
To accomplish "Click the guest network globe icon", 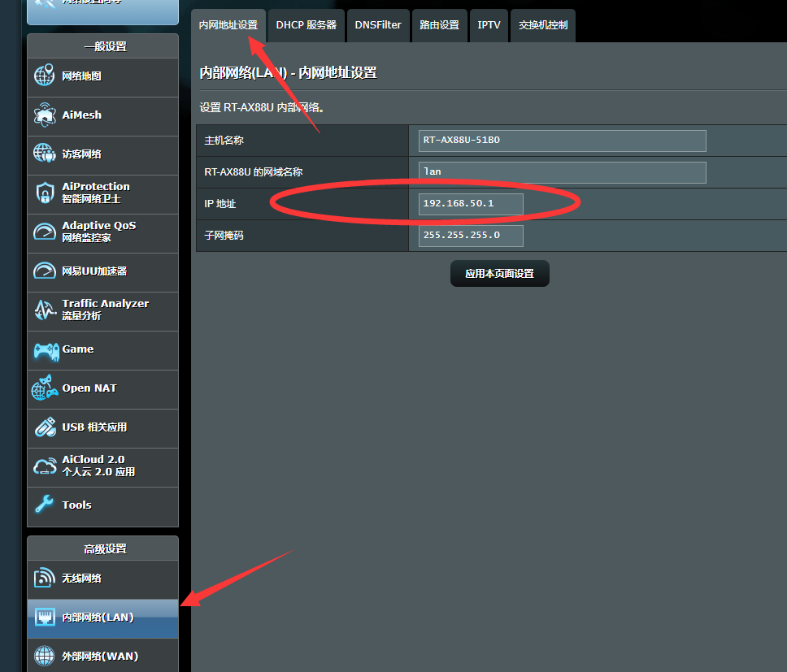I will click(44, 154).
